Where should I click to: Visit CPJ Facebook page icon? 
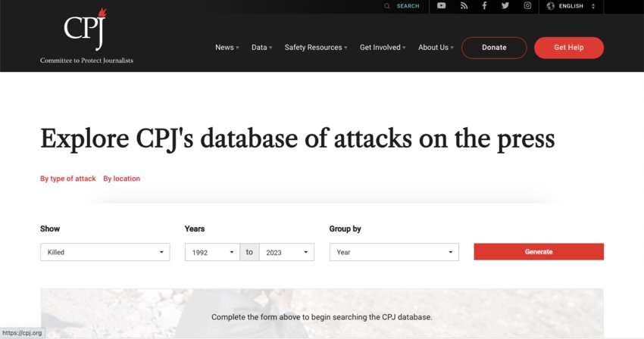tap(485, 6)
